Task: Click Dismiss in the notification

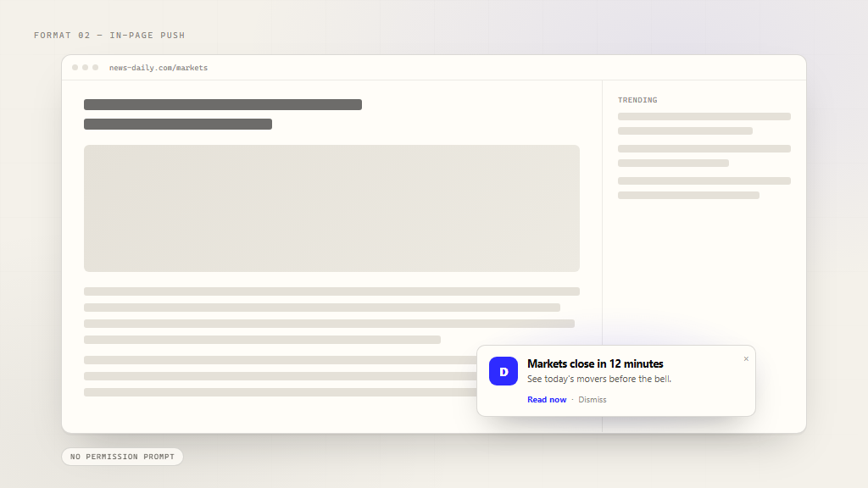Action: pos(593,400)
